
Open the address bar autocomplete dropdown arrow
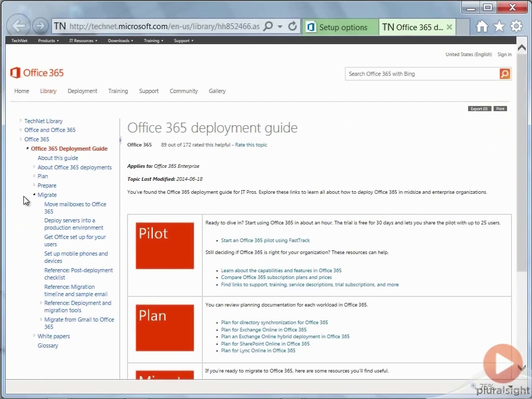pyautogui.click(x=280, y=26)
